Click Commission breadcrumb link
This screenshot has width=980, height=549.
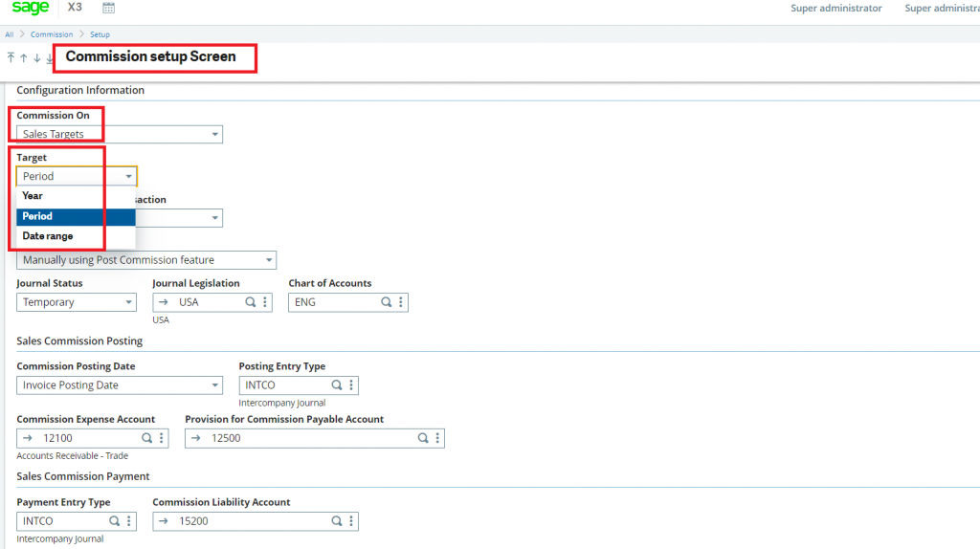pos(52,34)
